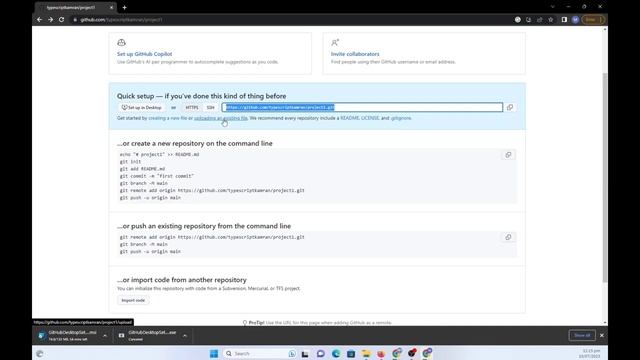640x360 pixels.
Task: Close the typescriptkamran/project1 tab
Action: (x=111, y=7)
